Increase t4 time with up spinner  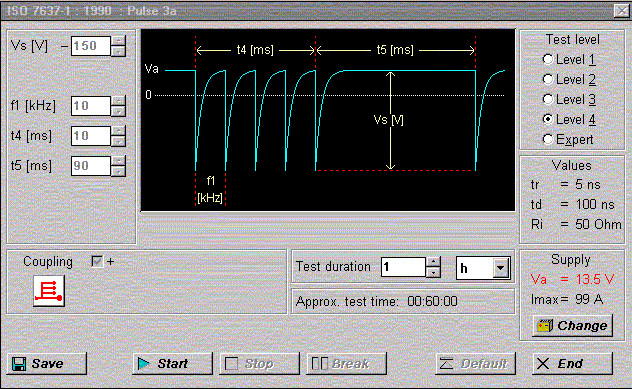tap(118, 131)
